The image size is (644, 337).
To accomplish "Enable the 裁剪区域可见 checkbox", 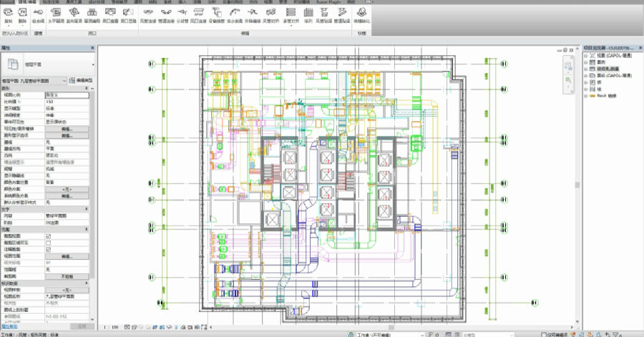I will 48,242.
